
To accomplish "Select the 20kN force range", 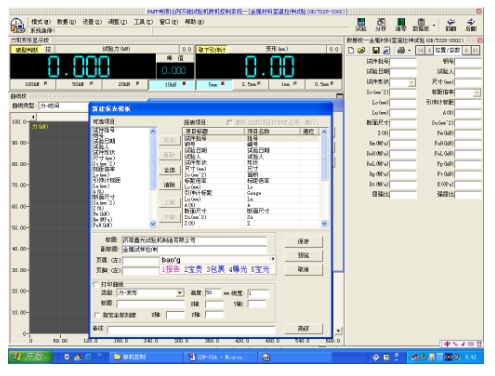I will pos(125,84).
